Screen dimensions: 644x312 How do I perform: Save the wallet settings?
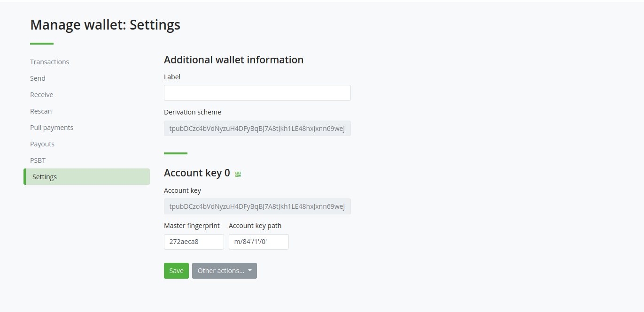pos(176,270)
